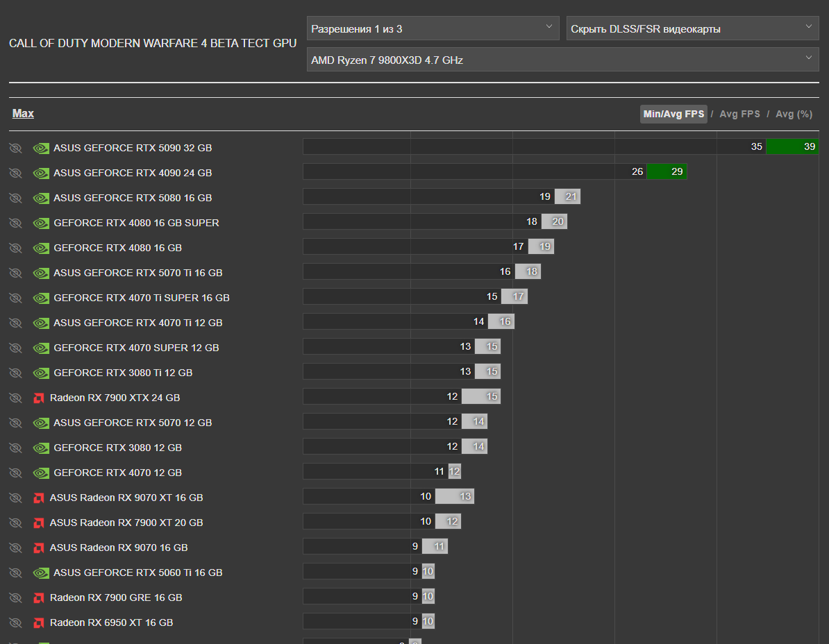Hide ASUS Radeon RX 7900 XT 20 GB via eye icon
829x644 pixels.
coord(15,523)
